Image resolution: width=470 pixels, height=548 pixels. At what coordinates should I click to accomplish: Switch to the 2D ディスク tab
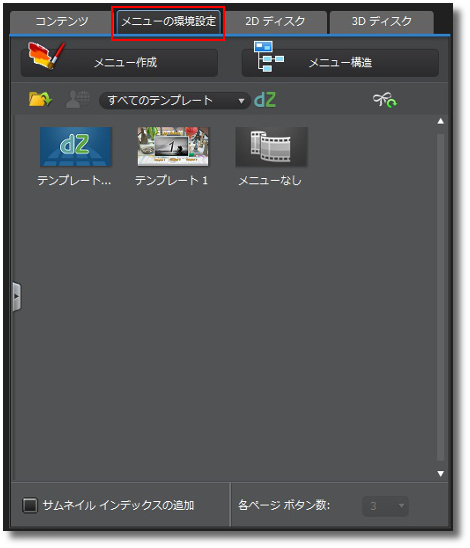tap(275, 22)
